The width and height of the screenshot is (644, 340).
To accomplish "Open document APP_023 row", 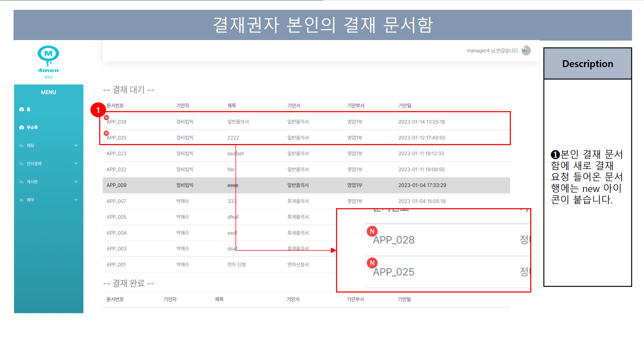I will (117, 154).
